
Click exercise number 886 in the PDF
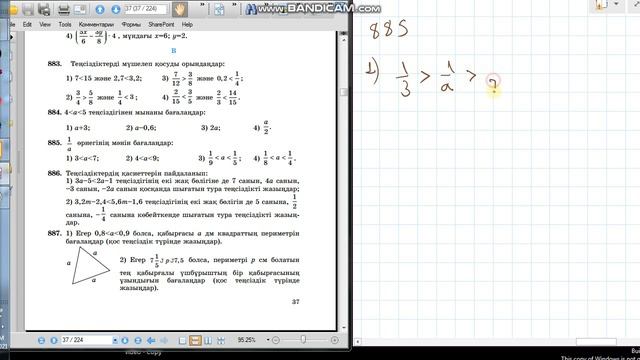(x=54, y=173)
